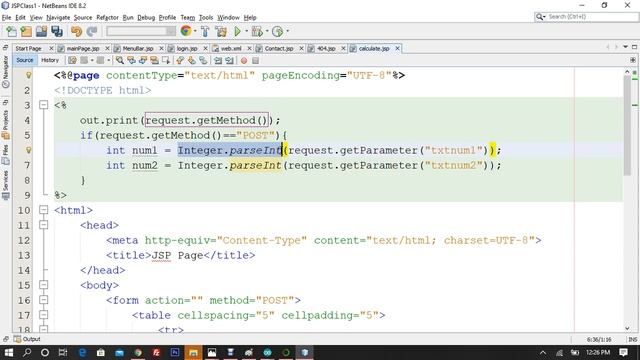Click the Previous Bookmark icon

(x=180, y=60)
